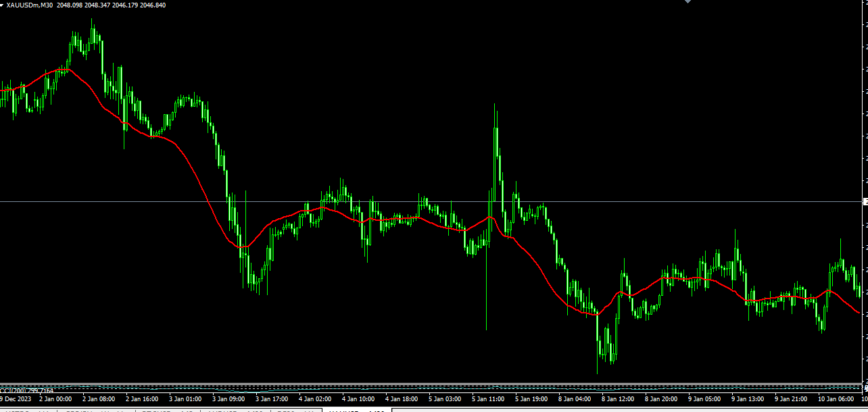The image size is (868, 412).
Task: Select the grey chart shift marker at the top
Action: point(688,2)
